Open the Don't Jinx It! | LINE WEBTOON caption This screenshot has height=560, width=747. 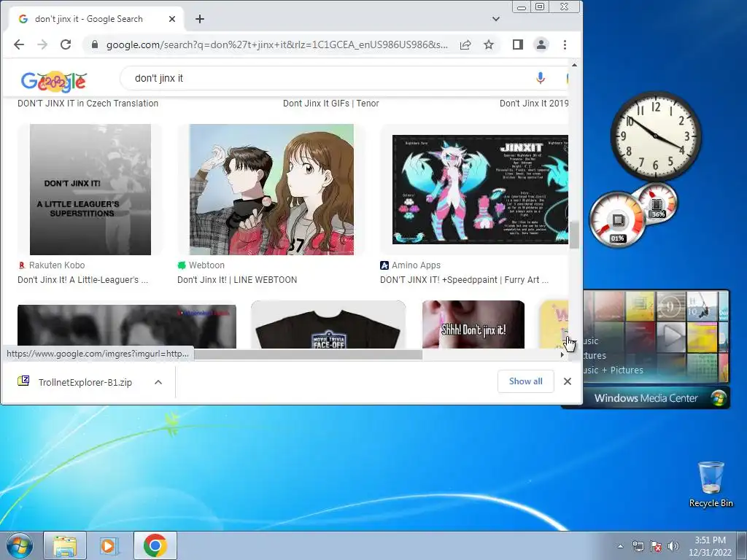click(x=237, y=280)
